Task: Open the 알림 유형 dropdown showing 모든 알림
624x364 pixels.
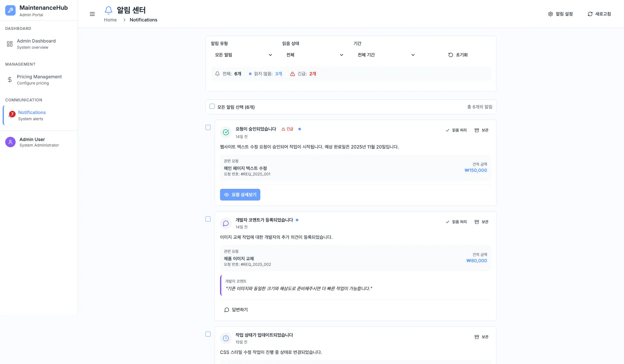Action: click(x=243, y=55)
